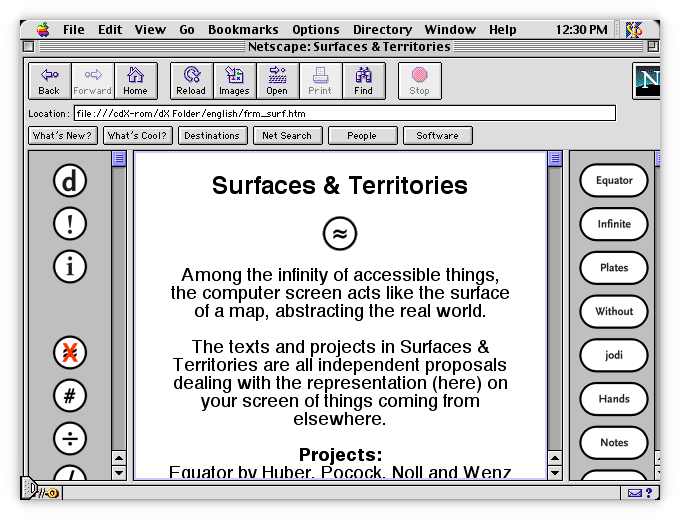Click main content scrollbar down arrow
The image size is (680, 520).
[x=555, y=472]
